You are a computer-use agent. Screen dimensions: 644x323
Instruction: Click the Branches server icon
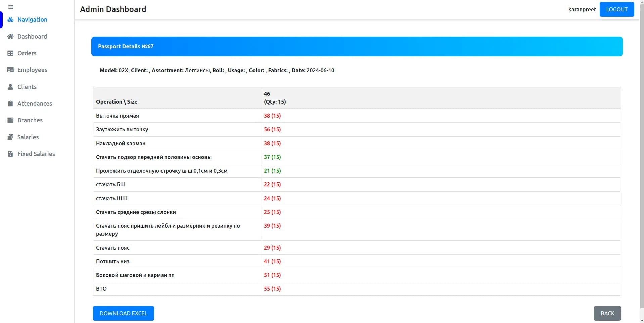pyautogui.click(x=10, y=120)
